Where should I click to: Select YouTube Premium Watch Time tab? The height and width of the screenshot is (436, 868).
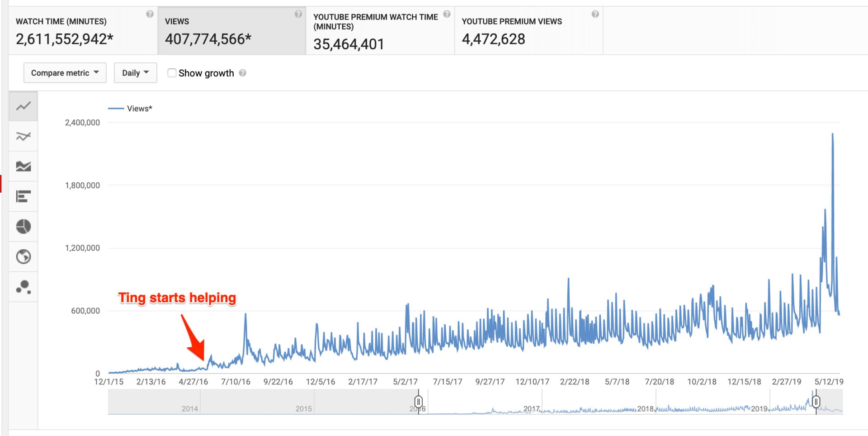(x=380, y=31)
